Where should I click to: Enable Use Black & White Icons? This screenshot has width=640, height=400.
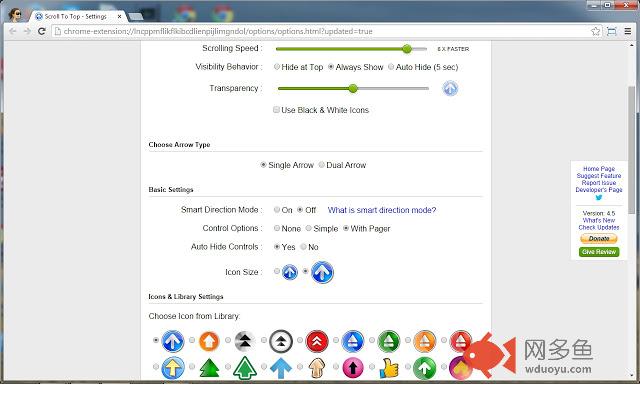[277, 110]
